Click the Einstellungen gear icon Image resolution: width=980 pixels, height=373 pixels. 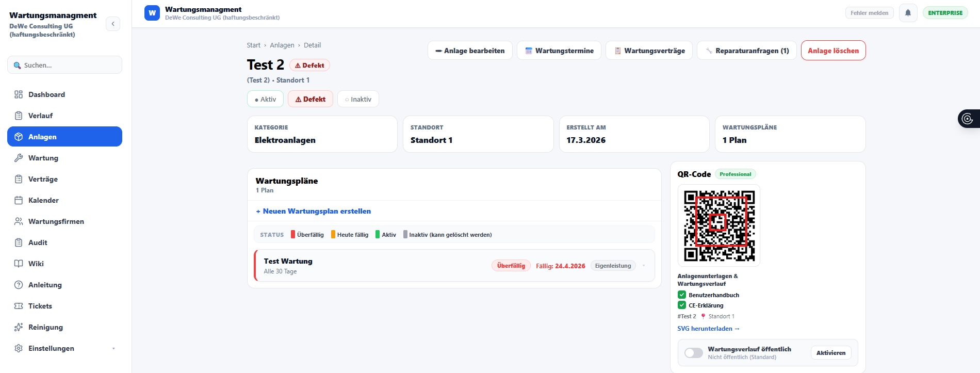19,348
